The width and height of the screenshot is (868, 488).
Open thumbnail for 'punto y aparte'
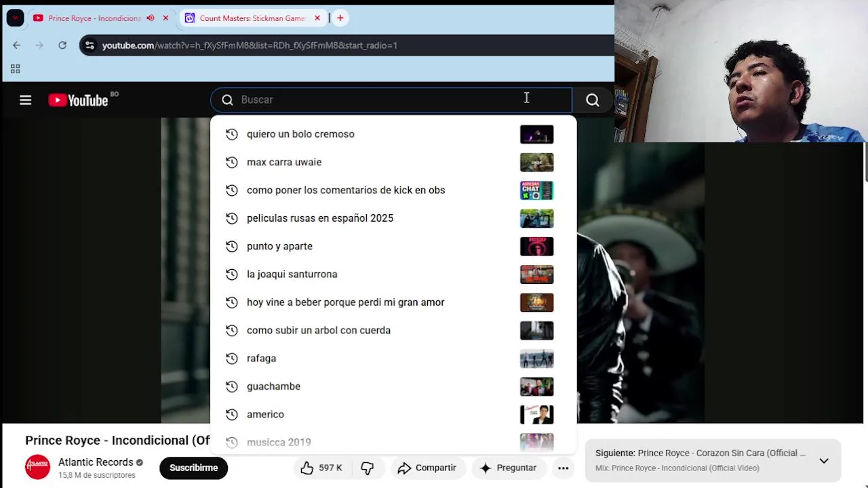(536, 246)
